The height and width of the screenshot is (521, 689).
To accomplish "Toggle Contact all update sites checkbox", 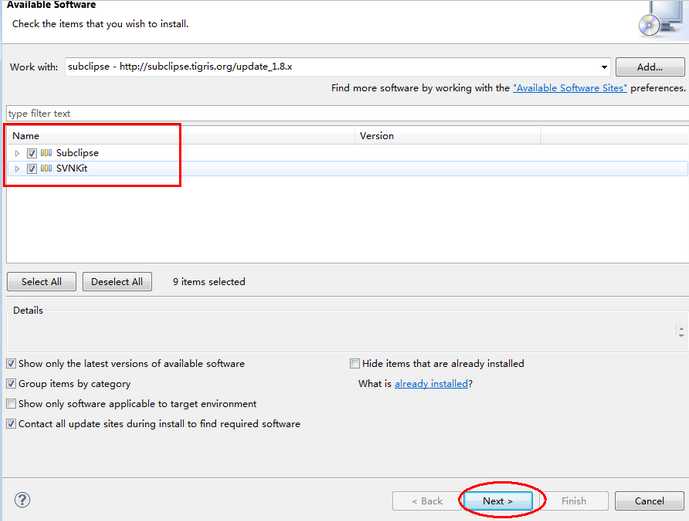I will [11, 424].
